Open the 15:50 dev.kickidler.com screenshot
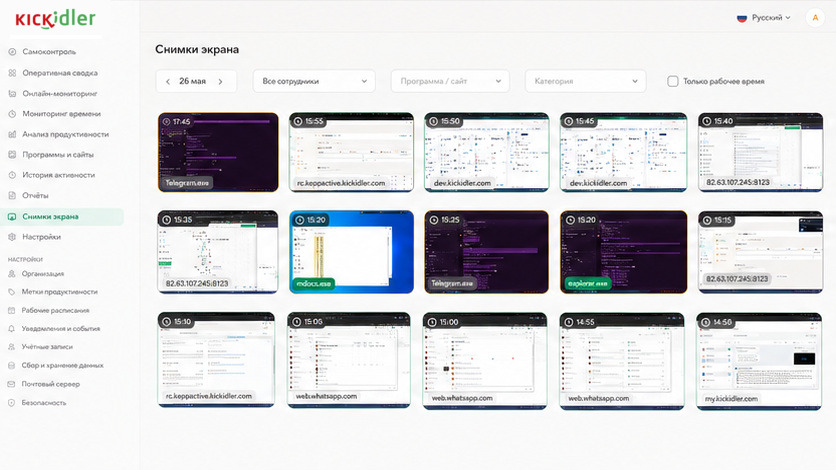Screen dimensions: 836x470 coord(487,152)
